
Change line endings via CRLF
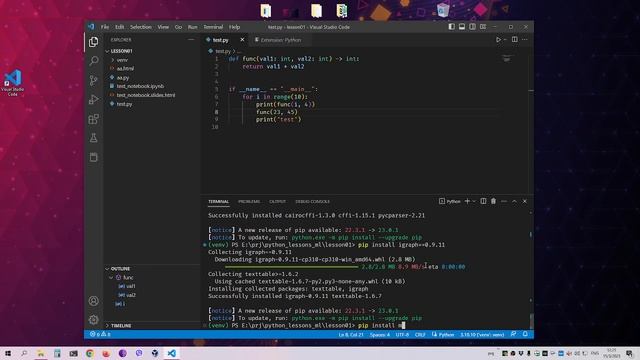click(x=420, y=334)
